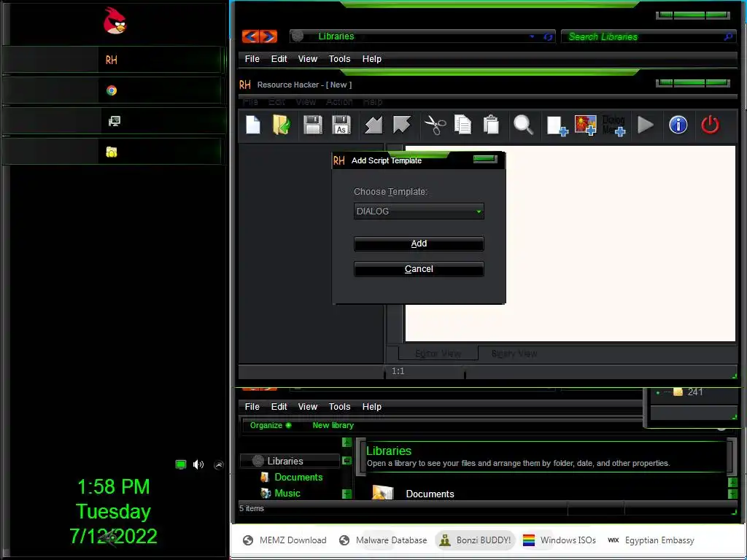Open File menu above Resource Hacker title

pos(252,59)
